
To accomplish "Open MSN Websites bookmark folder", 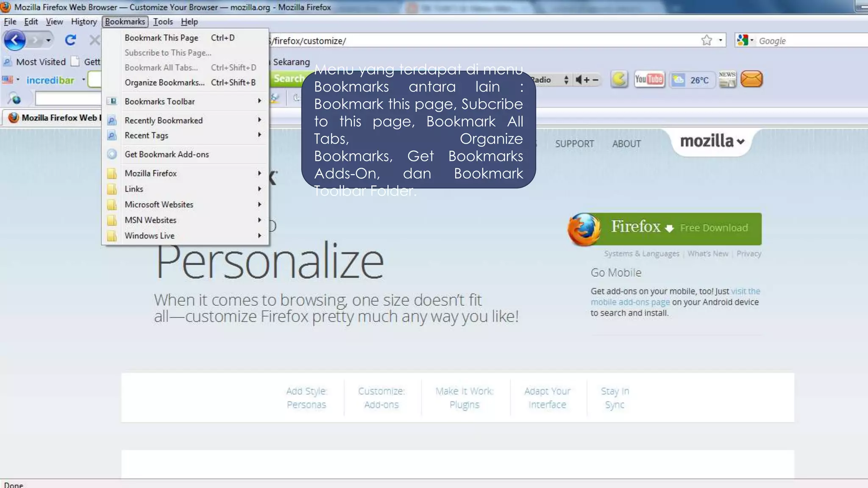I will pyautogui.click(x=185, y=220).
